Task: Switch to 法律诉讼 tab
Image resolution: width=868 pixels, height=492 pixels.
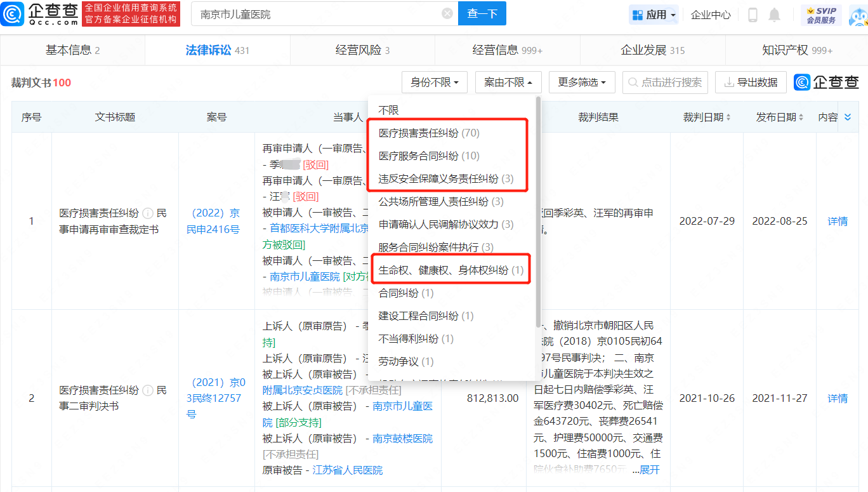Action: click(218, 50)
